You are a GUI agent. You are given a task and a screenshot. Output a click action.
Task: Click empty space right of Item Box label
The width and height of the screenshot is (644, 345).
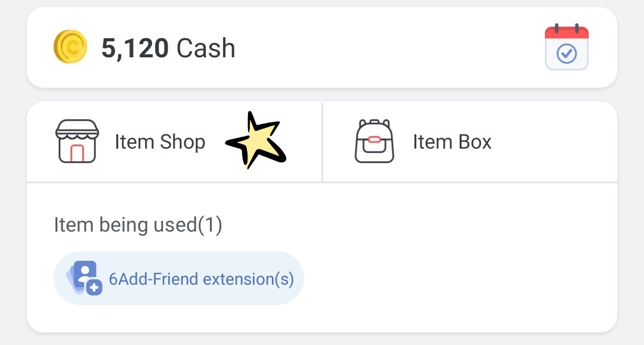[x=549, y=142]
